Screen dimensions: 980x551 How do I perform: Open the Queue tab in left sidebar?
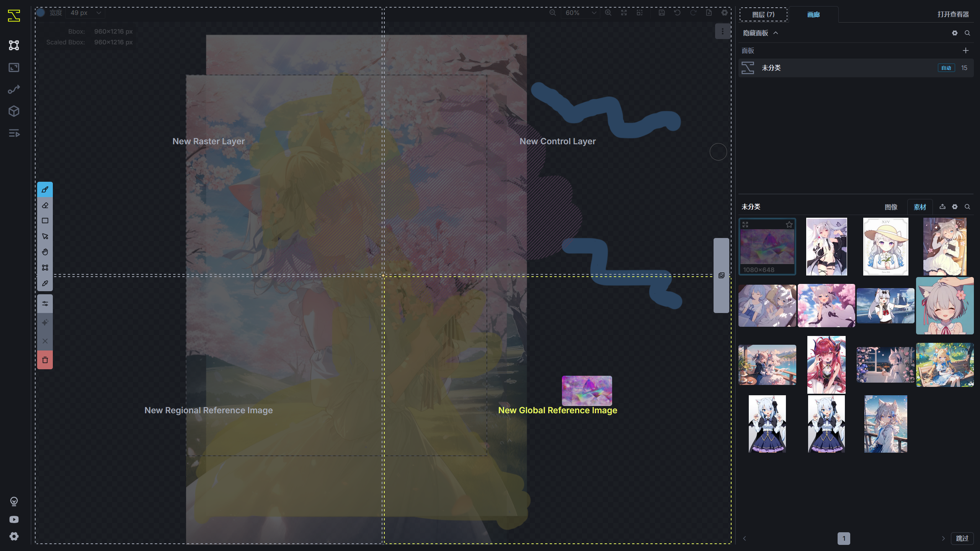click(14, 133)
